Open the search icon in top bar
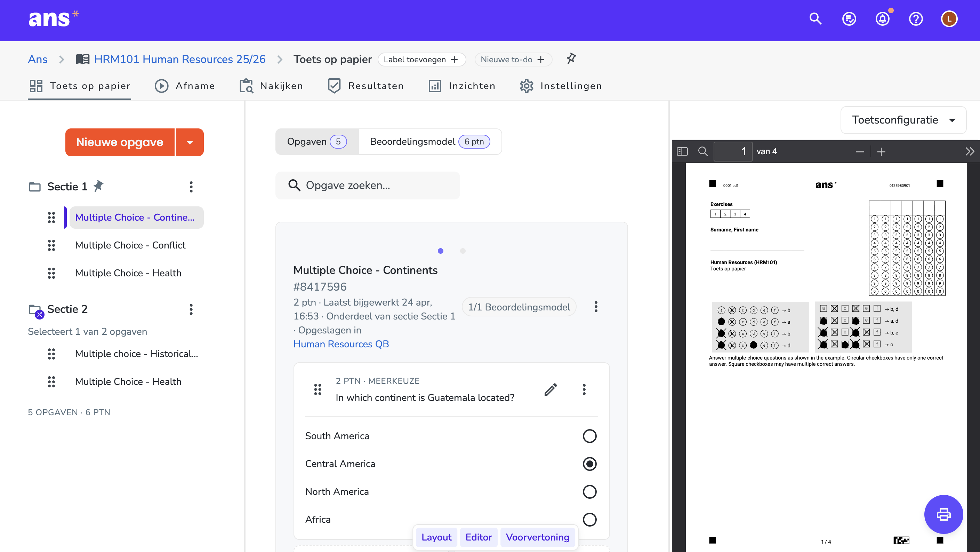The height and width of the screenshot is (552, 980). click(x=815, y=19)
